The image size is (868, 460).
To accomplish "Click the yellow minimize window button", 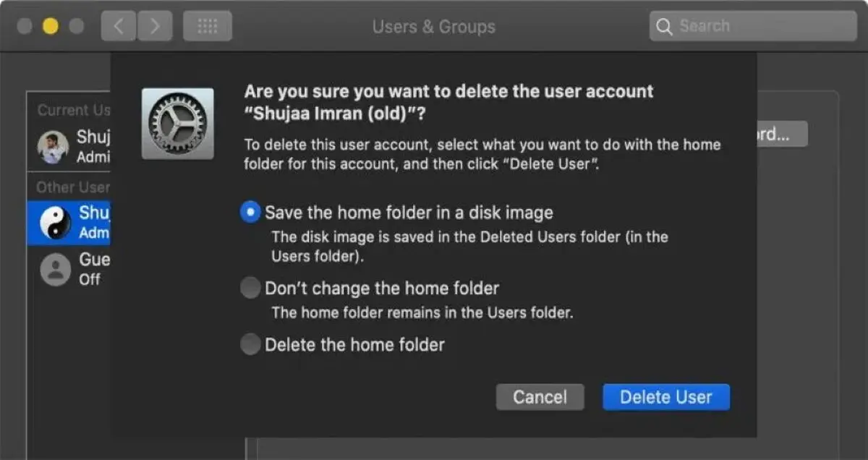I will 50,27.
